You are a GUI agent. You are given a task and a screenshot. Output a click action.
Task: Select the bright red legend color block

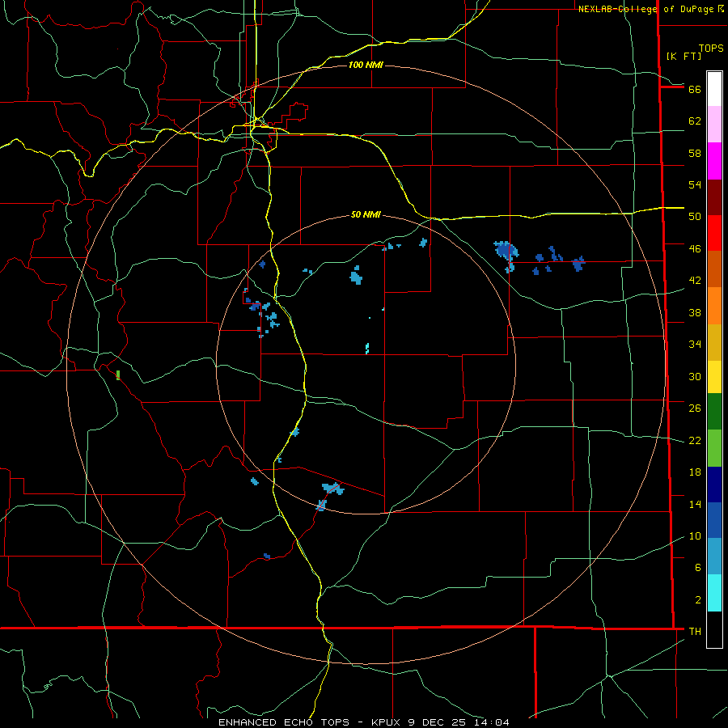coord(714,233)
